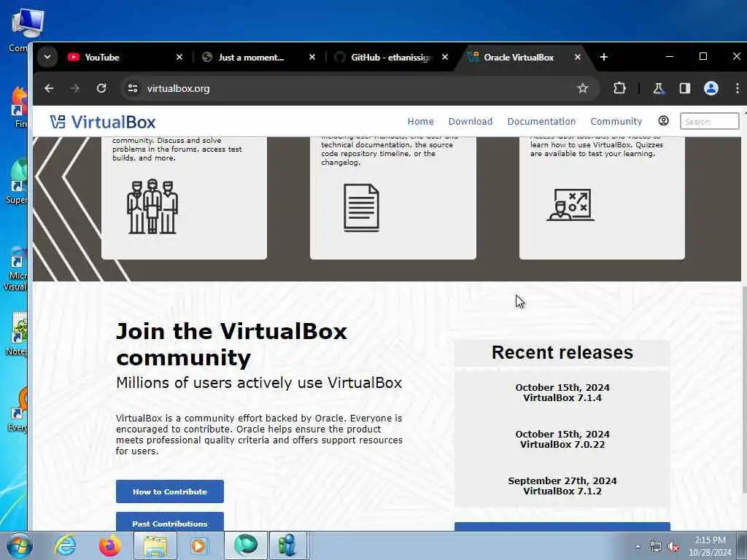Screen dimensions: 747x560
Task: Open the Chrome three-dot menu
Action: (x=737, y=88)
